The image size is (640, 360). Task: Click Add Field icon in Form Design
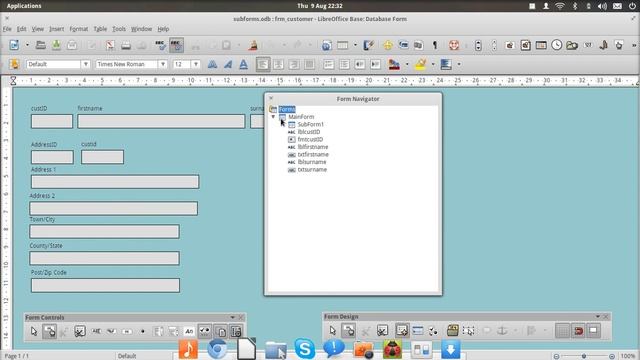click(x=417, y=330)
